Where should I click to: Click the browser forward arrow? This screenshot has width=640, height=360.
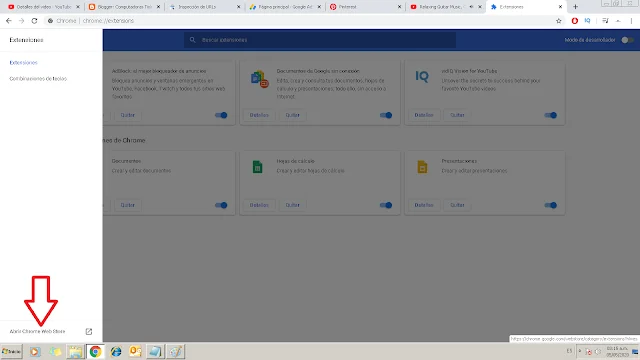pos(21,21)
